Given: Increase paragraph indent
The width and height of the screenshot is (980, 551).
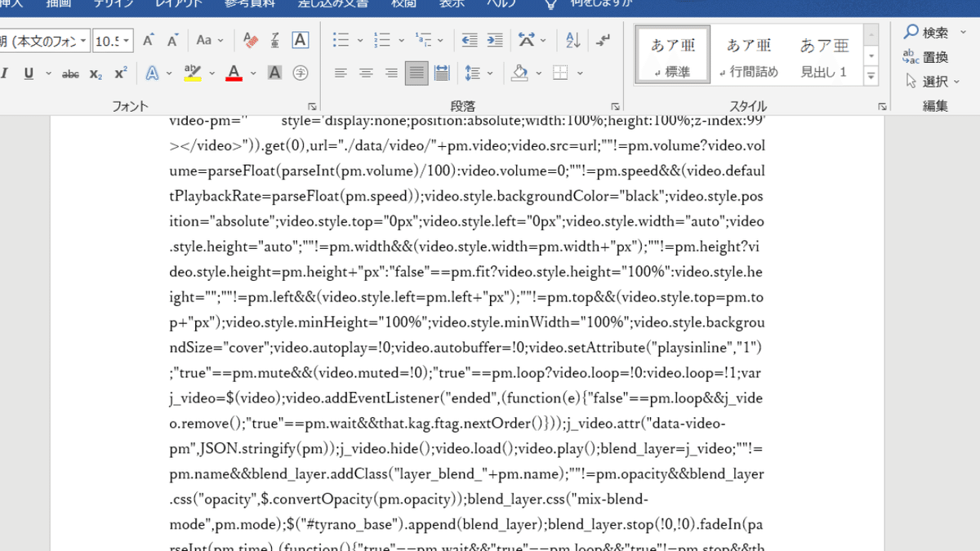Looking at the screenshot, I should [x=494, y=40].
